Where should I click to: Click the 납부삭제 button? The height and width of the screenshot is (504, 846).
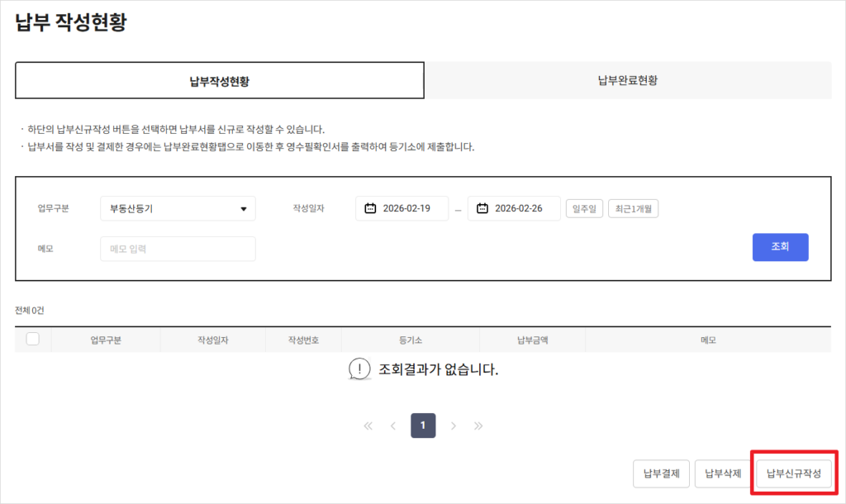tap(722, 473)
